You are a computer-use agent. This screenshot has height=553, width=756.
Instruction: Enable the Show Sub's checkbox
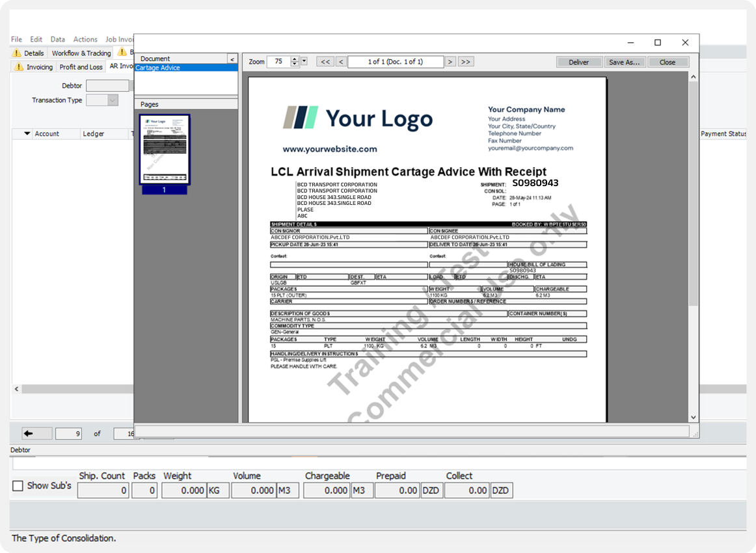18,486
